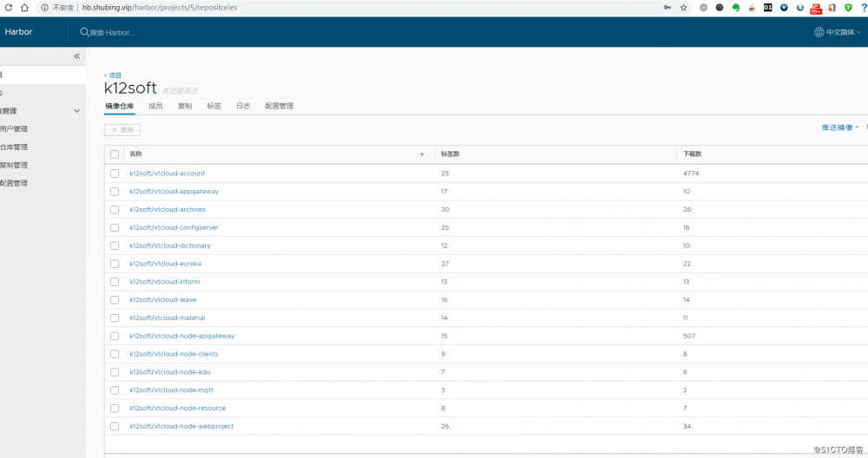Bookmark this page with the star icon

pos(684,8)
